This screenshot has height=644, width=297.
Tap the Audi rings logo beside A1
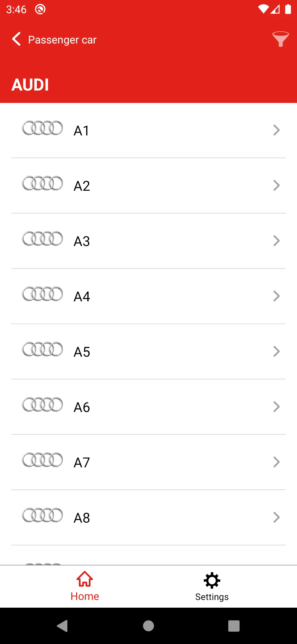point(42,128)
